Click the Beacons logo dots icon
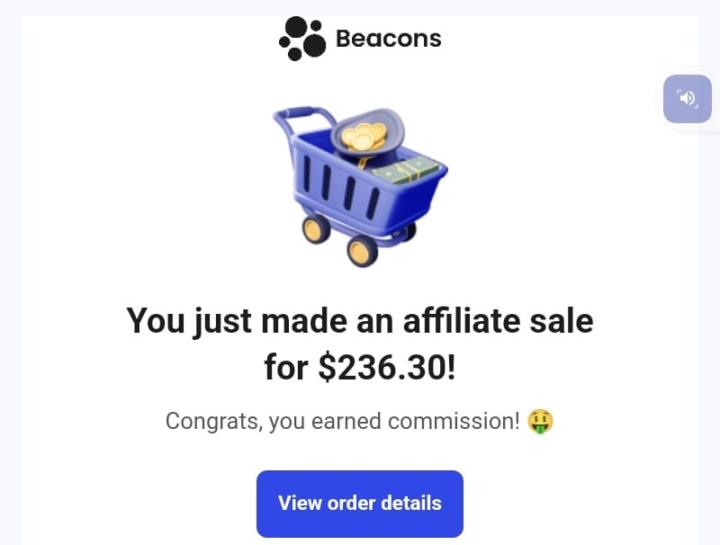Viewport: 720px width, 545px height. click(302, 39)
